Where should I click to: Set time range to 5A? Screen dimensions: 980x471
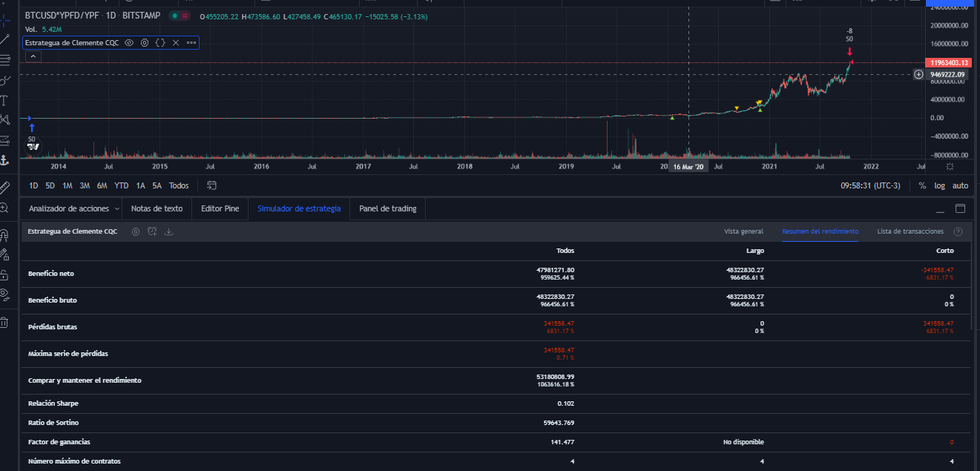coord(157,185)
